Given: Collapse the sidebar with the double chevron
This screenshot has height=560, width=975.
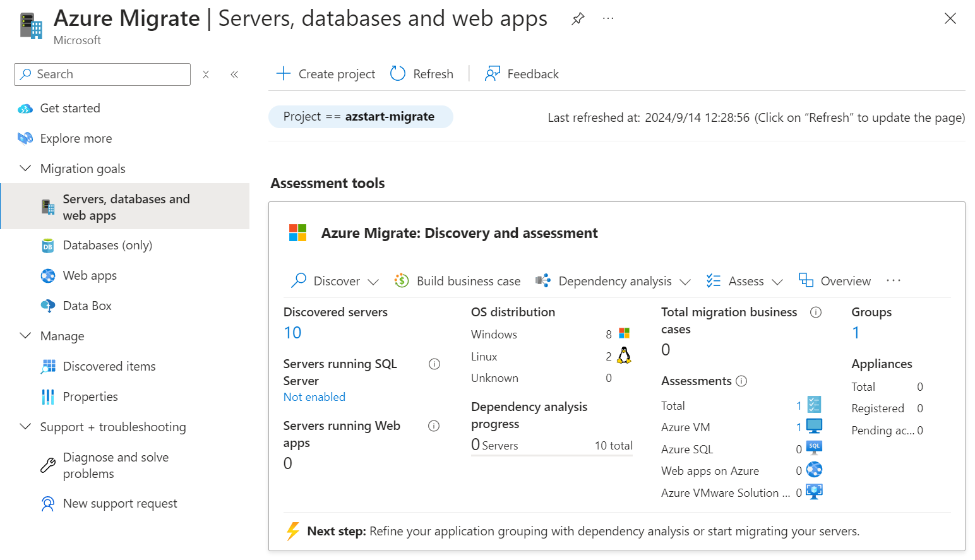Looking at the screenshot, I should [234, 74].
